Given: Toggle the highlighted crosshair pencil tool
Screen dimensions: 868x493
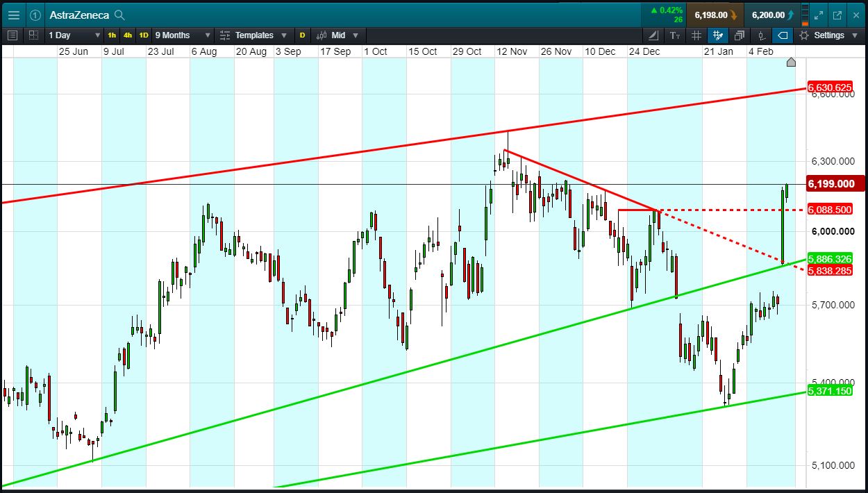Looking at the screenshot, I should [x=718, y=35].
